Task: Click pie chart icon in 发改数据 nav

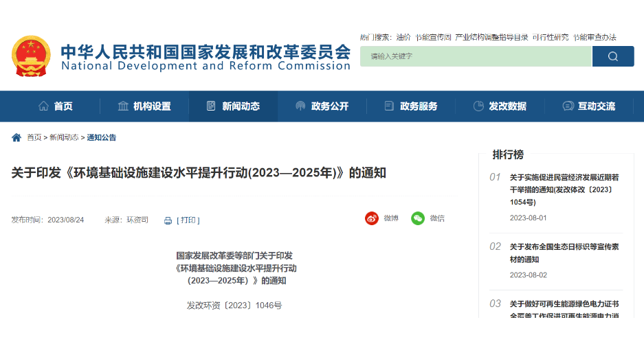Action: click(x=478, y=106)
